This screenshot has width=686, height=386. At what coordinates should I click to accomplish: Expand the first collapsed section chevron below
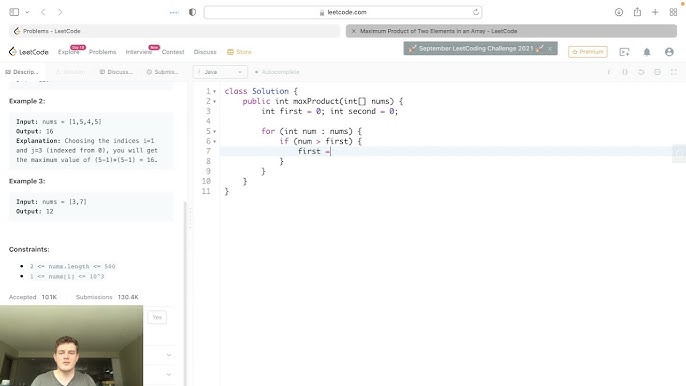coord(169,355)
